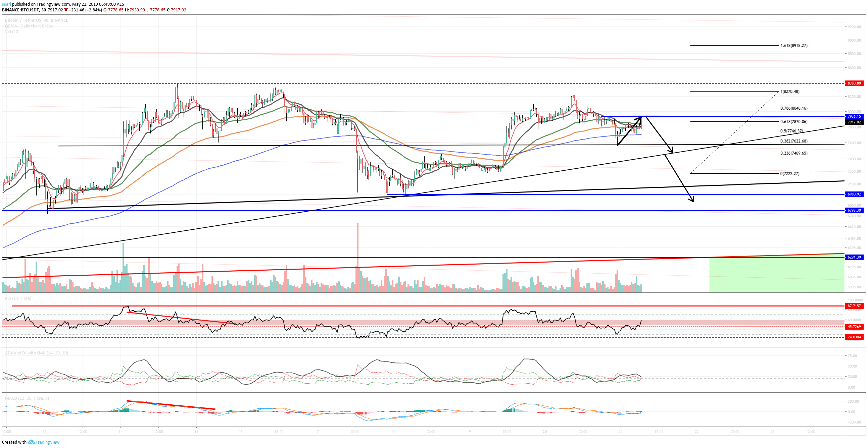Select the 0.5(7746.37) Fibonacci level label
This screenshot has height=448, width=868.
792,131
